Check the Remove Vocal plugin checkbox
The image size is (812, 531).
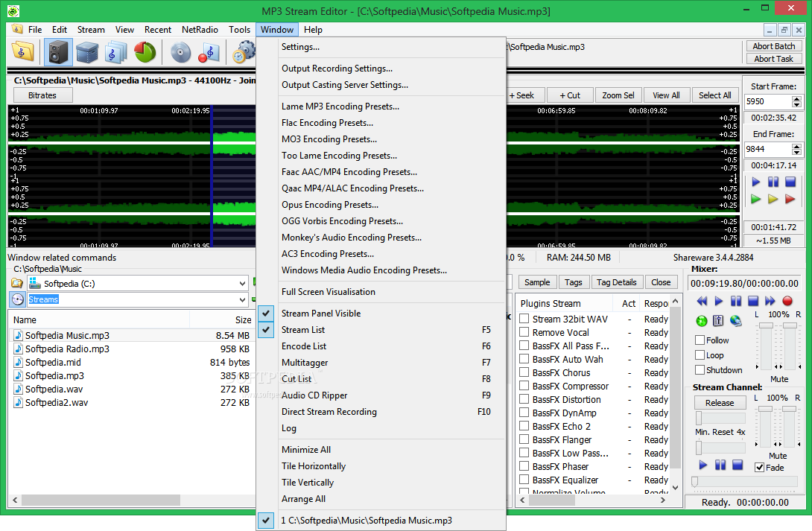pyautogui.click(x=524, y=332)
